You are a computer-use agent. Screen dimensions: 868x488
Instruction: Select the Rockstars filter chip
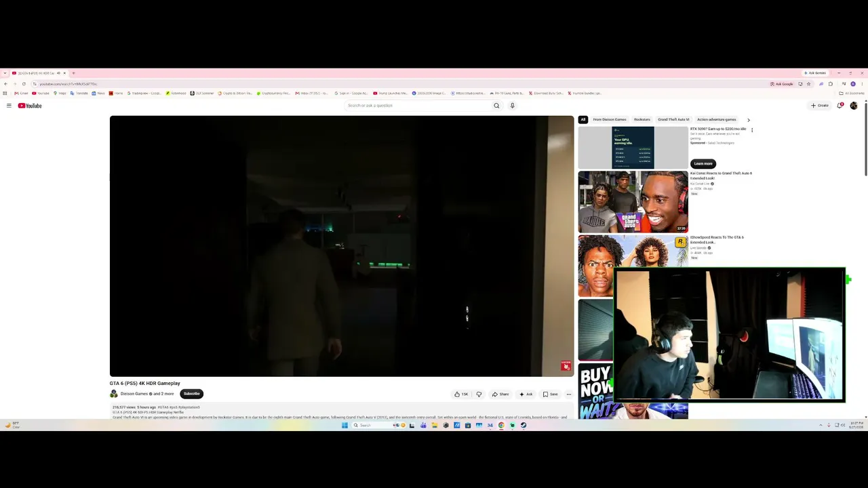pyautogui.click(x=642, y=119)
